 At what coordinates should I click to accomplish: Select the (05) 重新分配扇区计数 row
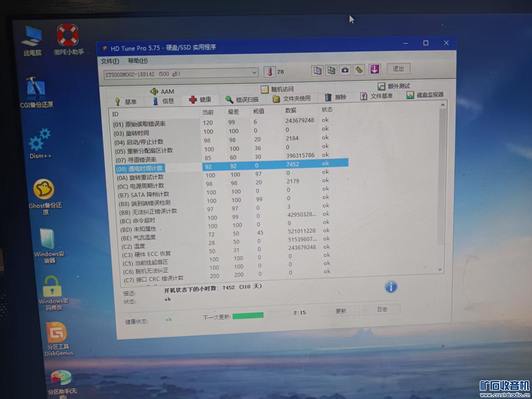pos(223,148)
